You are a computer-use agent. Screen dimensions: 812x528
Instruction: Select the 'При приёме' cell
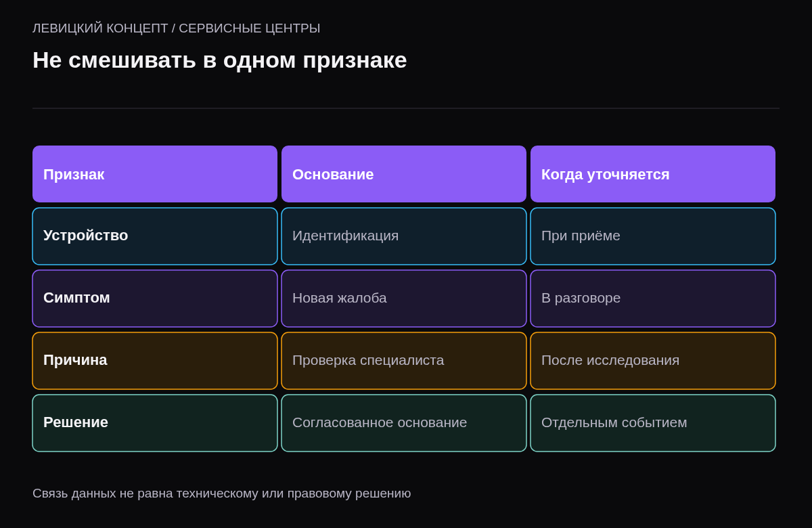coord(653,236)
